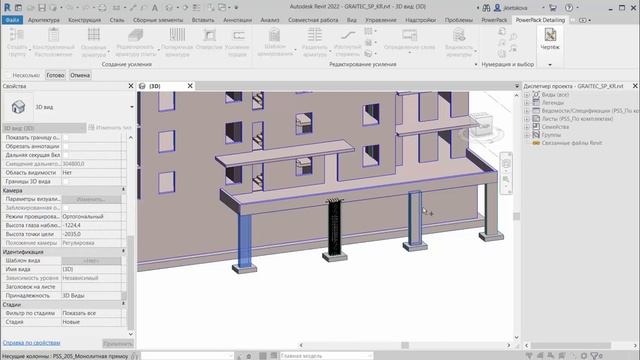
Task: Click the Конструкционный Расположение ribbon icon
Action: click(x=54, y=35)
